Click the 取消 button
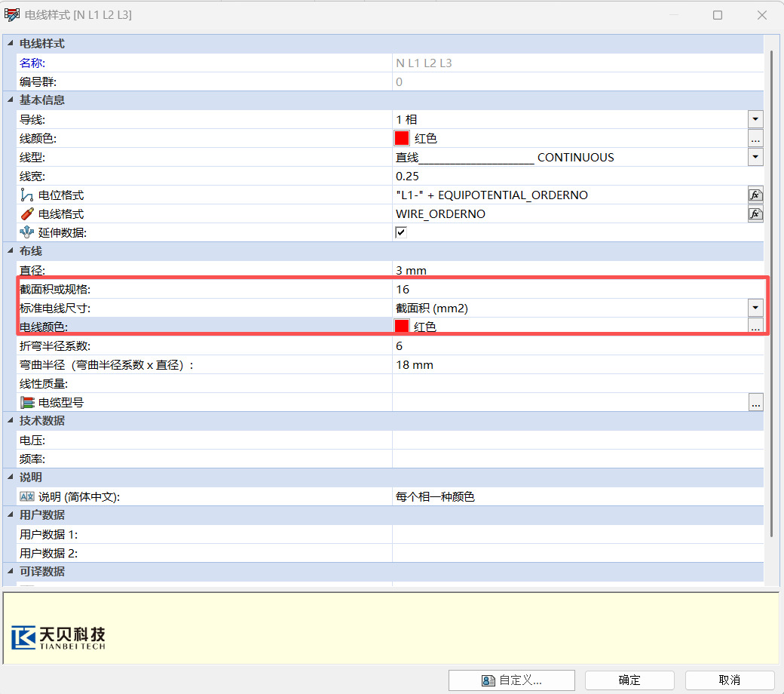Screen dimensions: 784x694 coord(728,680)
